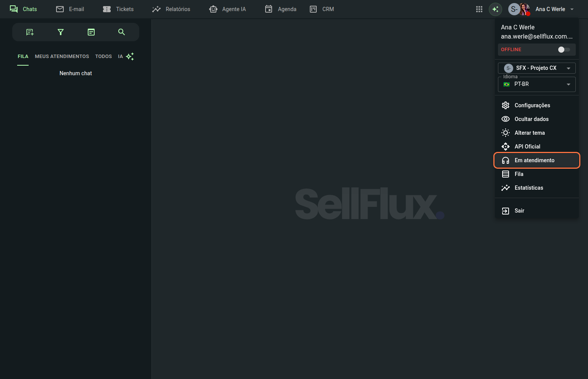Select API Oficial menu entry

(527, 147)
